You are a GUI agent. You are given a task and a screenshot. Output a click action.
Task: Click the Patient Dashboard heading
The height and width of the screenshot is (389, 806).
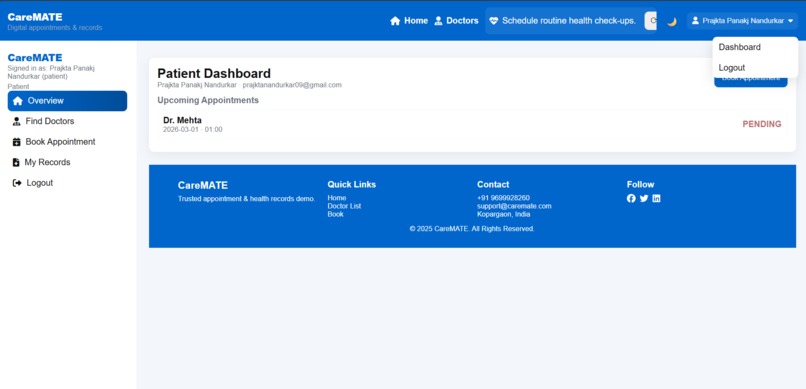tap(214, 73)
